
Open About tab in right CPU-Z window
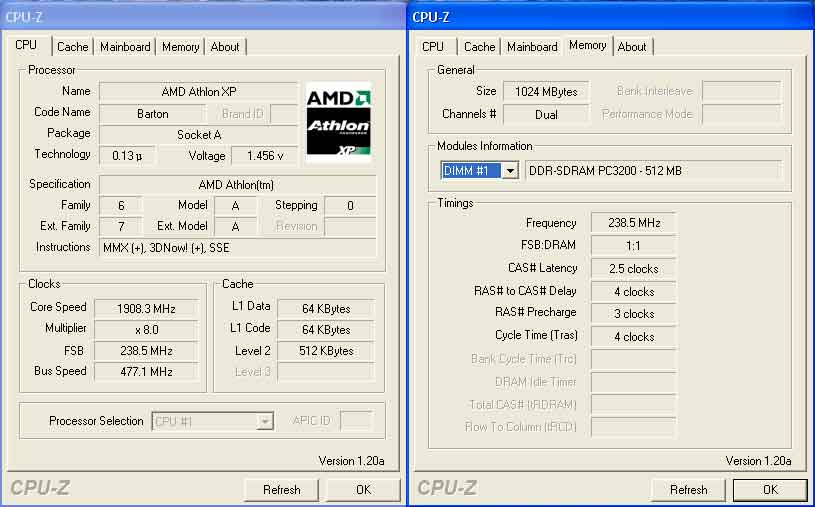[632, 47]
